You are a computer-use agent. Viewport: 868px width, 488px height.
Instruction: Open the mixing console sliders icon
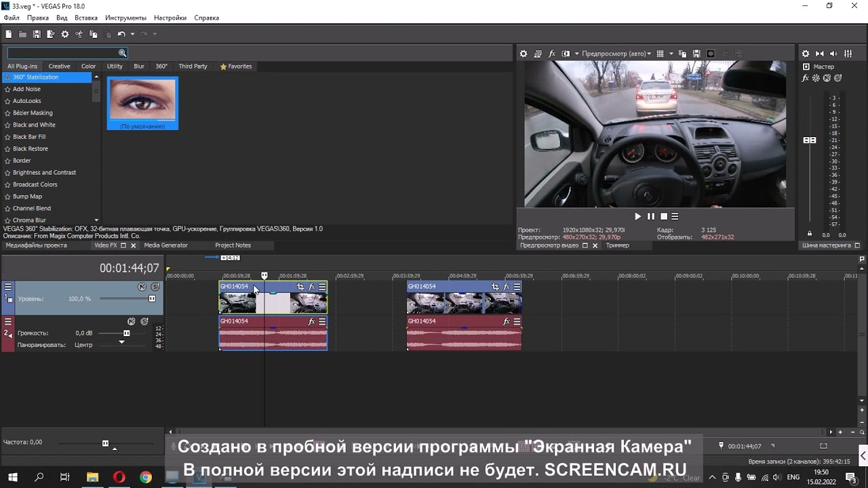pos(848,54)
